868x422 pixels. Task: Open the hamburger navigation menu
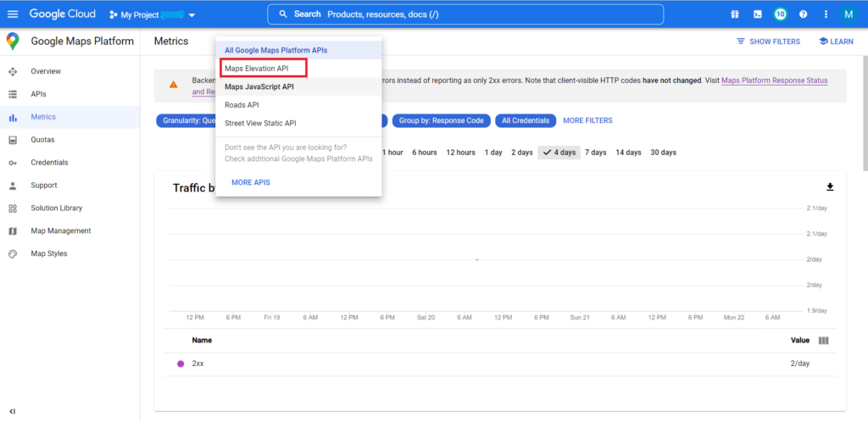click(x=12, y=14)
